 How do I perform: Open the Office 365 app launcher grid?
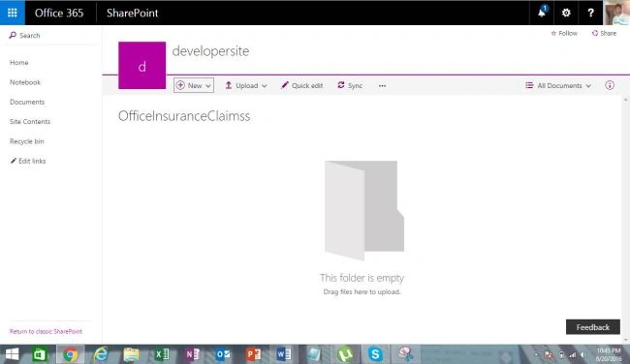[x=13, y=13]
